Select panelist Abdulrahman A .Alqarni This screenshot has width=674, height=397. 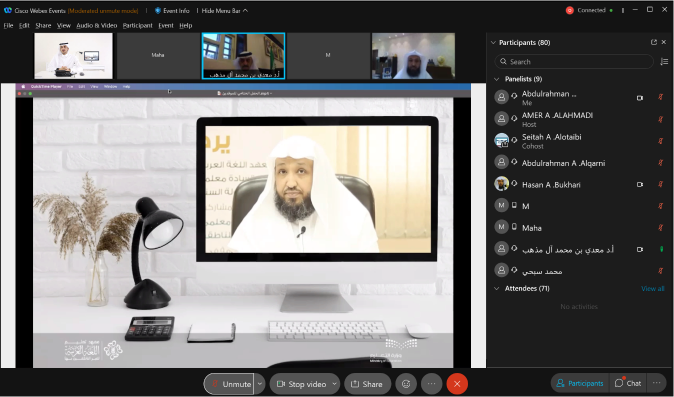(580, 163)
